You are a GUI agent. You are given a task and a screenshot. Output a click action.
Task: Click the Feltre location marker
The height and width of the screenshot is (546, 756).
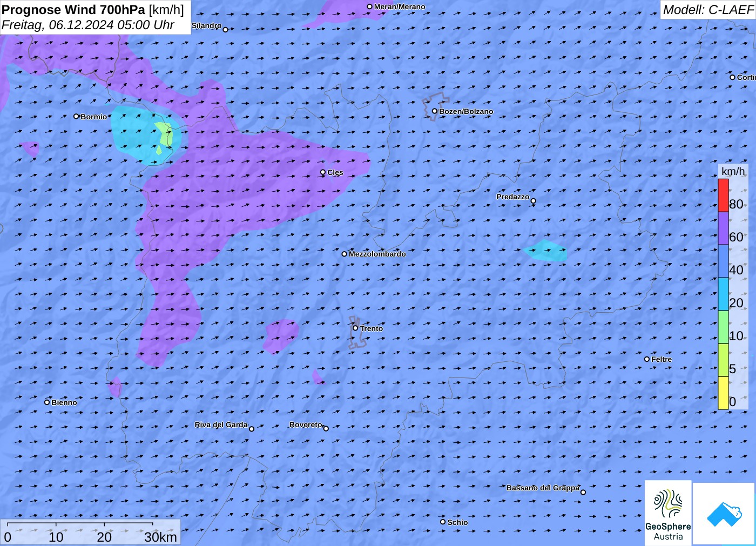(x=646, y=359)
